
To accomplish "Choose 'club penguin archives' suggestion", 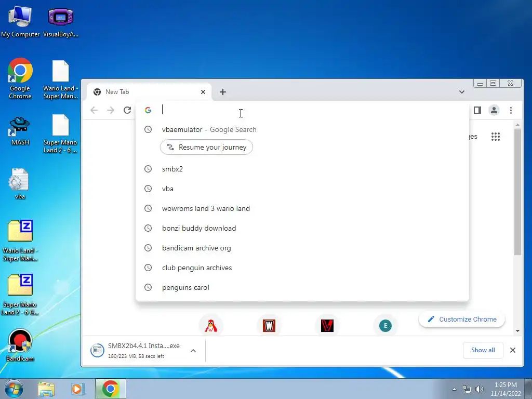I will [302, 268].
